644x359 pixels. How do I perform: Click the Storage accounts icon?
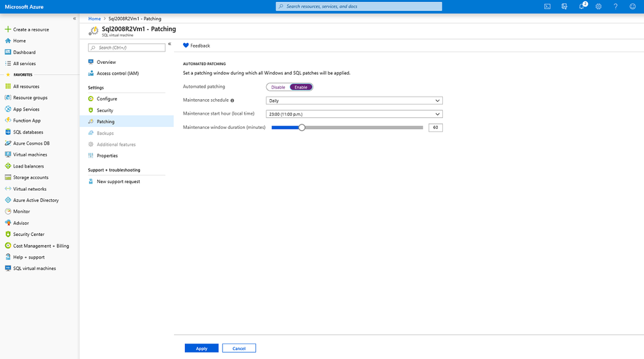click(x=8, y=177)
